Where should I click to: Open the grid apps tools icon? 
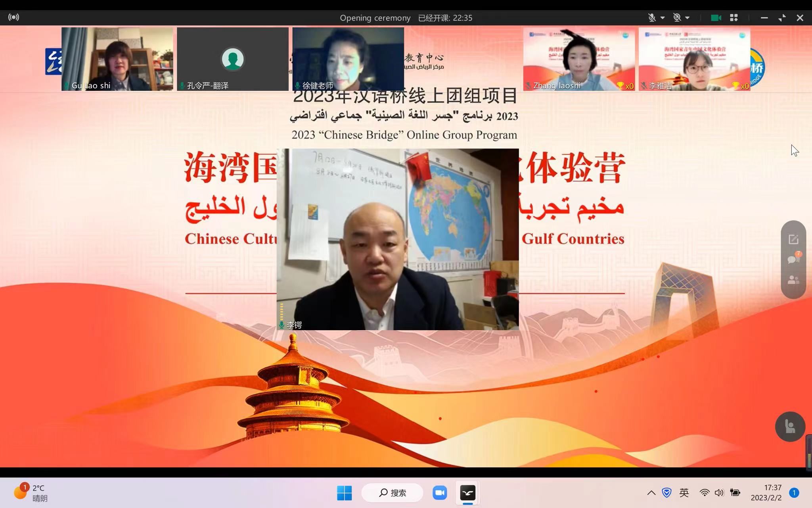tap(734, 17)
